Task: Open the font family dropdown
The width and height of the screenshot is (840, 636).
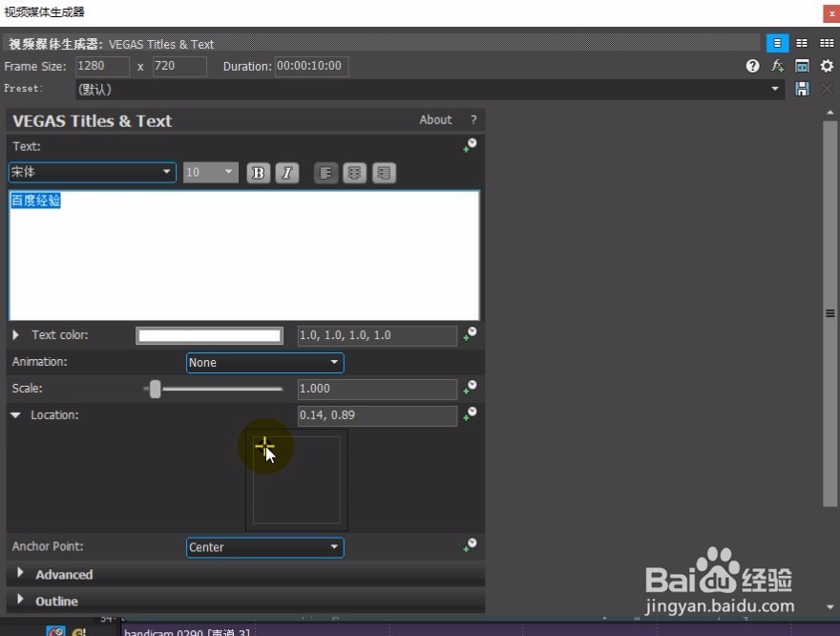Action: click(93, 173)
